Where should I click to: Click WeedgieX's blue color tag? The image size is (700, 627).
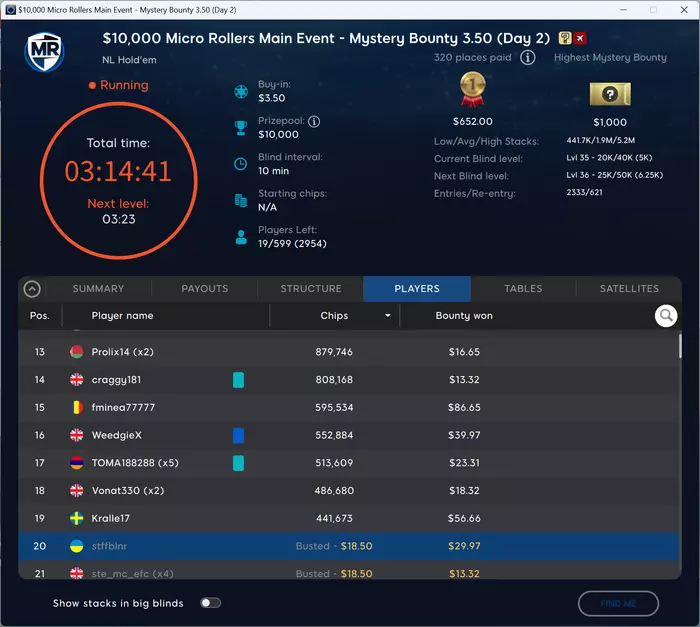tap(238, 435)
